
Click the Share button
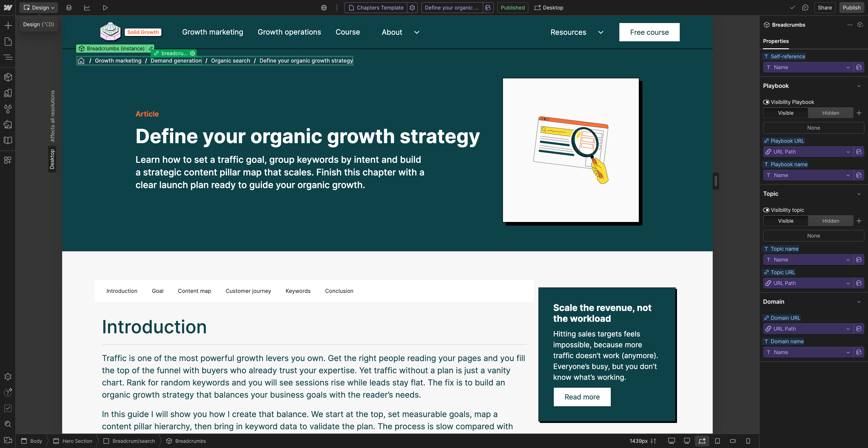pyautogui.click(x=825, y=7)
